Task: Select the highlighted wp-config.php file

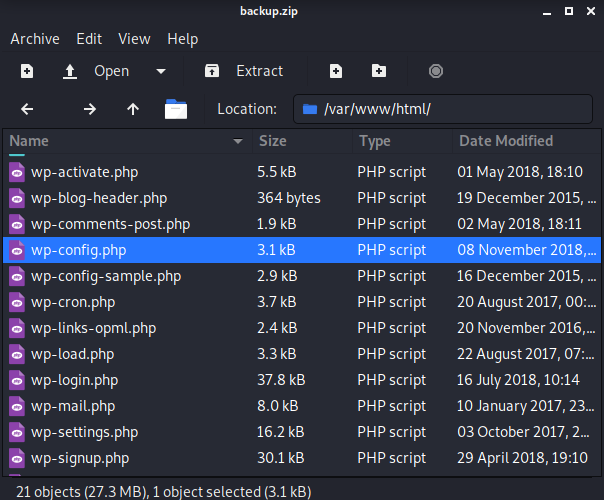Action: click(302, 250)
